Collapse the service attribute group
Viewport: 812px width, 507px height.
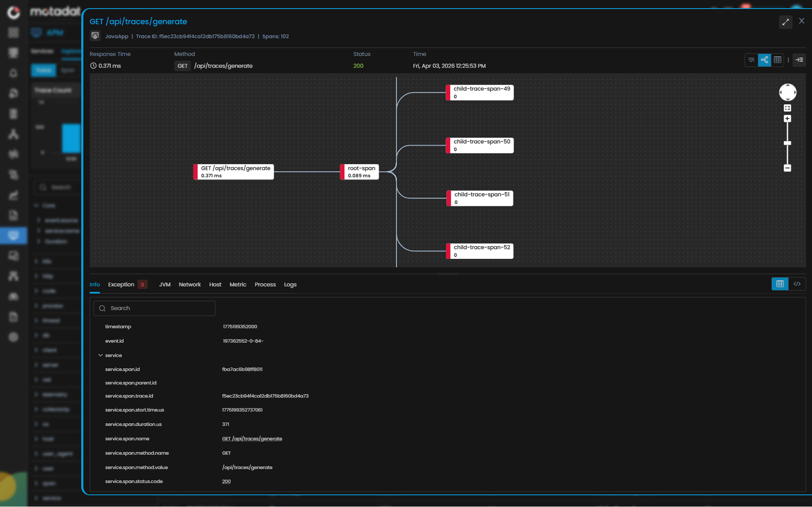coord(101,355)
